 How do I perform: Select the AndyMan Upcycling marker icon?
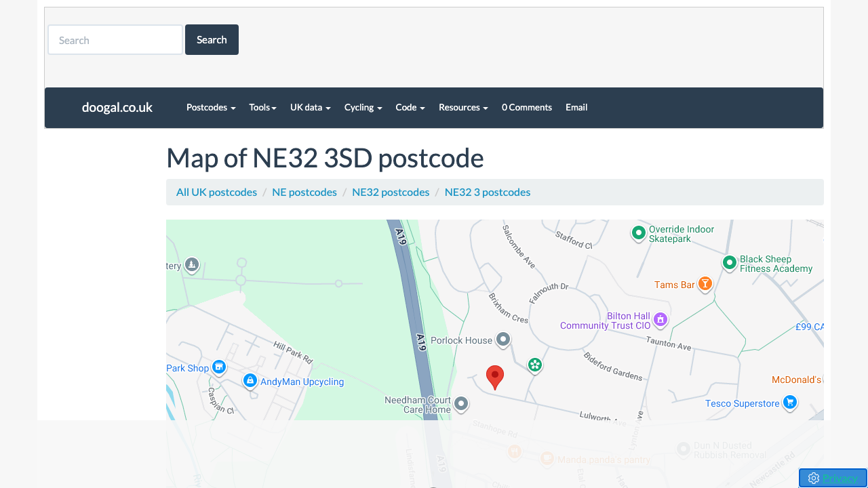tap(250, 381)
